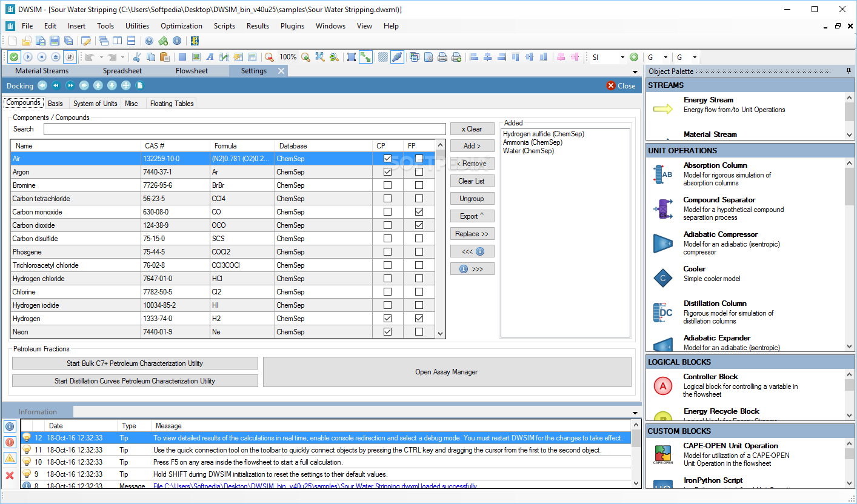Click the print icon in toolbar

pyautogui.click(x=442, y=57)
